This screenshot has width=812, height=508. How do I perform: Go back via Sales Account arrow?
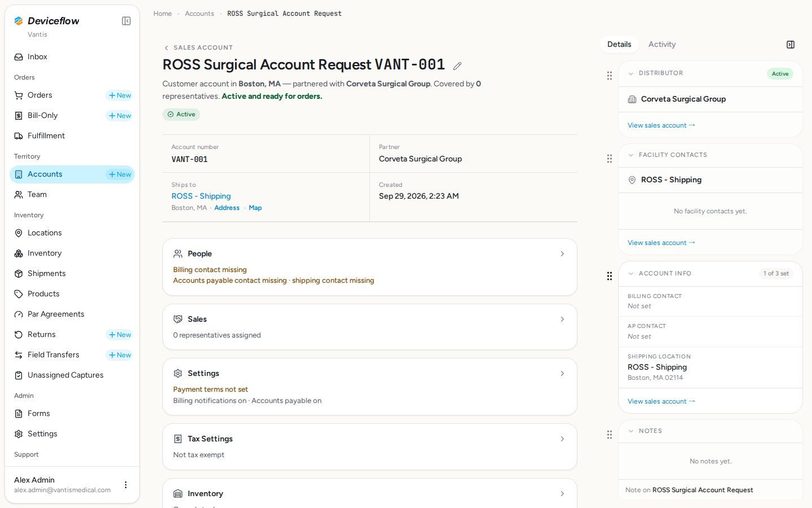166,48
